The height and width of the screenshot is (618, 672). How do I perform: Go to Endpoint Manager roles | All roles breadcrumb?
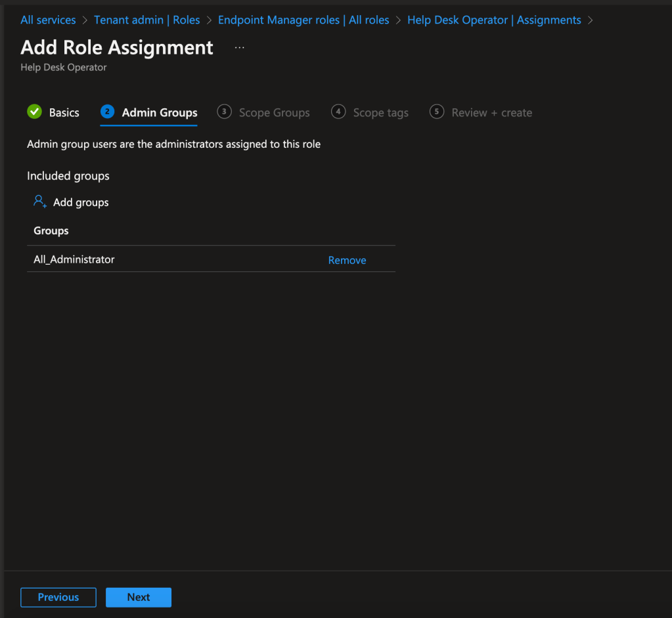(x=303, y=20)
